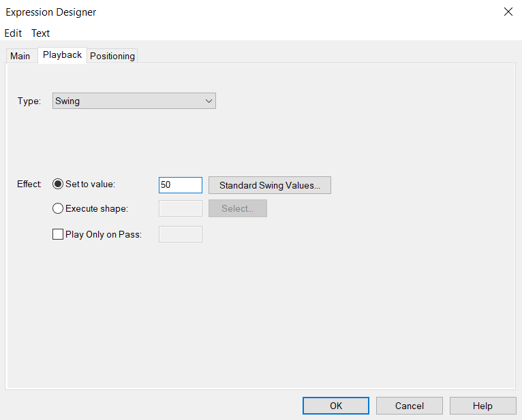The width and height of the screenshot is (522, 420).
Task: Select the 'Set to value' radio button
Action: point(58,184)
